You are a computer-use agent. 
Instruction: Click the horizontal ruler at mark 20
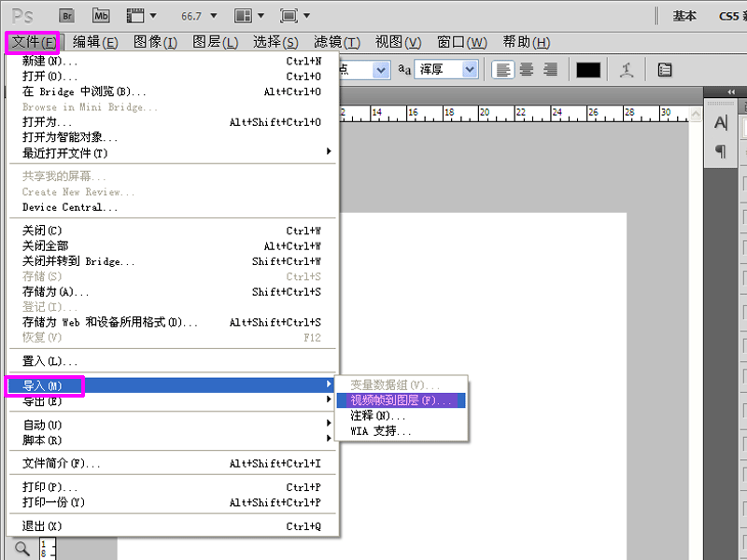484,113
